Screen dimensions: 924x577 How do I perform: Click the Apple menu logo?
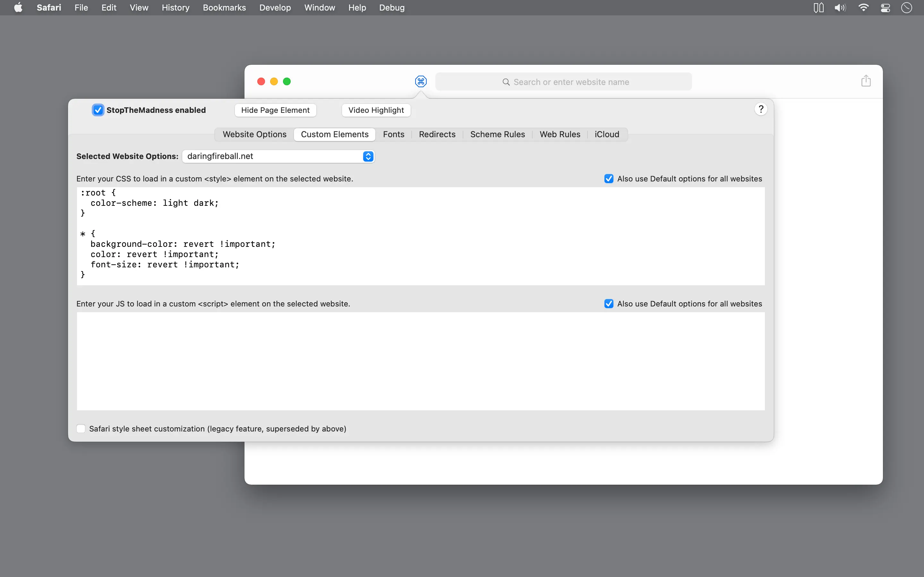click(x=18, y=8)
